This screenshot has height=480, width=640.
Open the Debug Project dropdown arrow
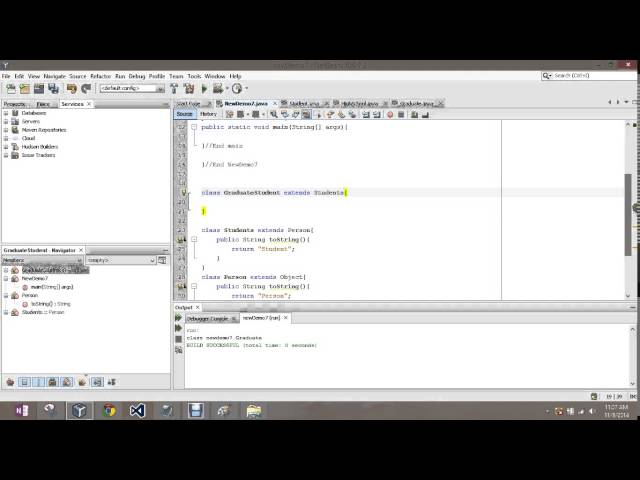(227, 89)
